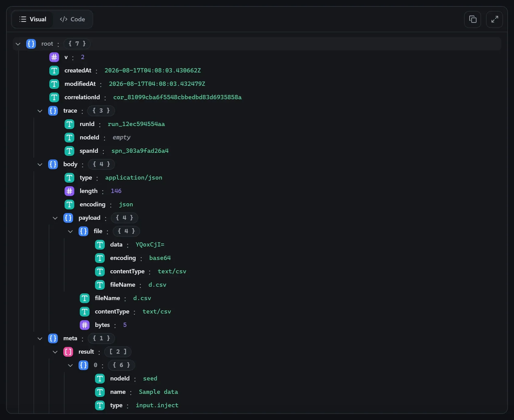The image size is (514, 420).
Task: Collapse the root node chevron
Action: pos(18,44)
